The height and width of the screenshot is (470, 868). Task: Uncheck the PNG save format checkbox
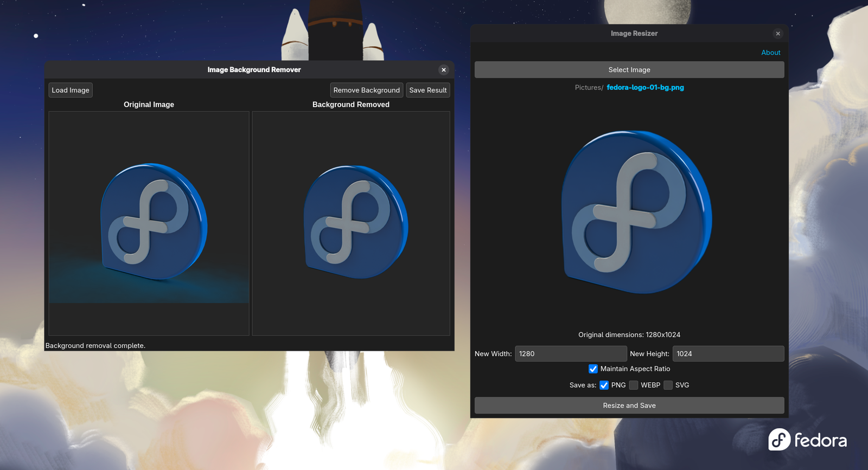(x=604, y=385)
